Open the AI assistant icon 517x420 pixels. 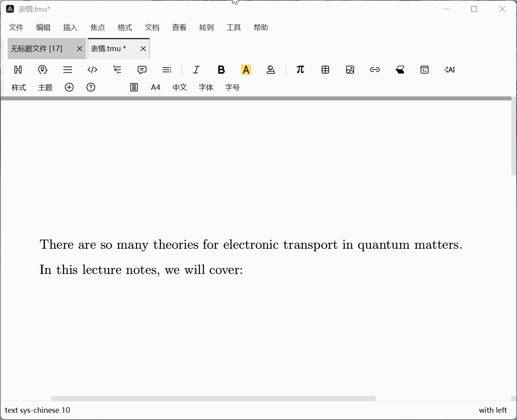[x=449, y=70]
